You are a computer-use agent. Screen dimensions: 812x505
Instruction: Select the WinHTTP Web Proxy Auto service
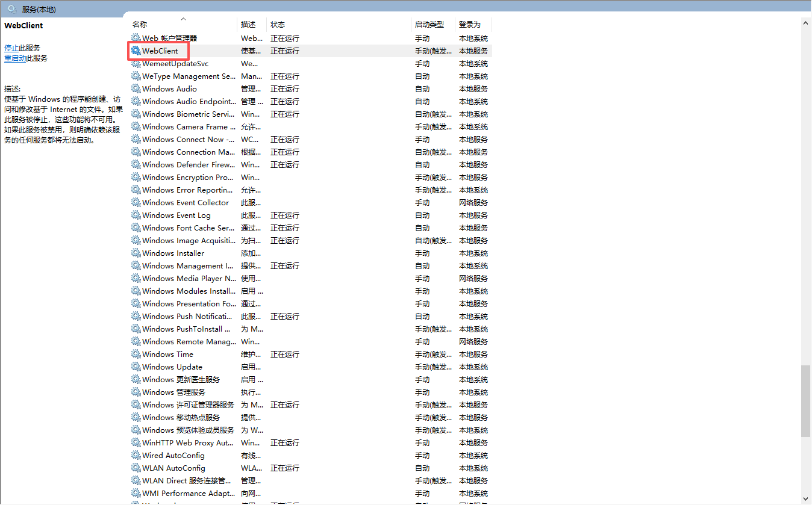[187, 443]
